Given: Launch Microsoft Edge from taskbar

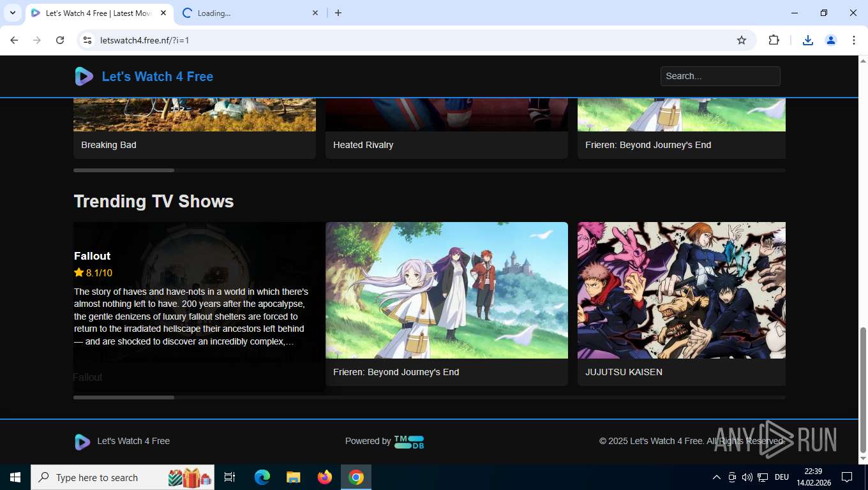Looking at the screenshot, I should (x=262, y=477).
